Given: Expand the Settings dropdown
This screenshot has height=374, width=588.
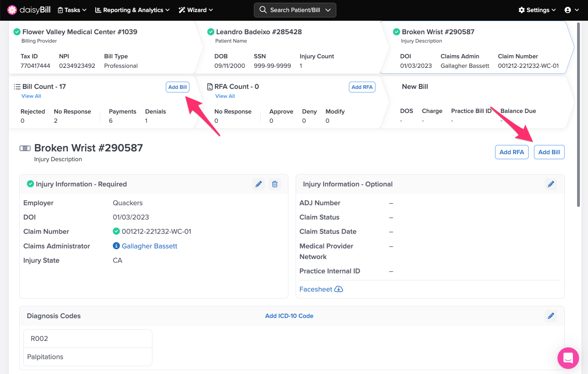Looking at the screenshot, I should 537,10.
